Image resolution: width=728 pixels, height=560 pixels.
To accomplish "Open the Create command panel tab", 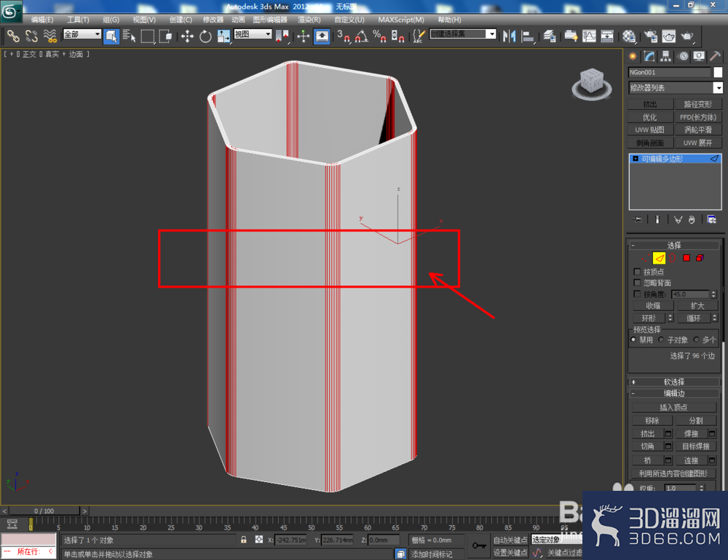I will [x=633, y=56].
